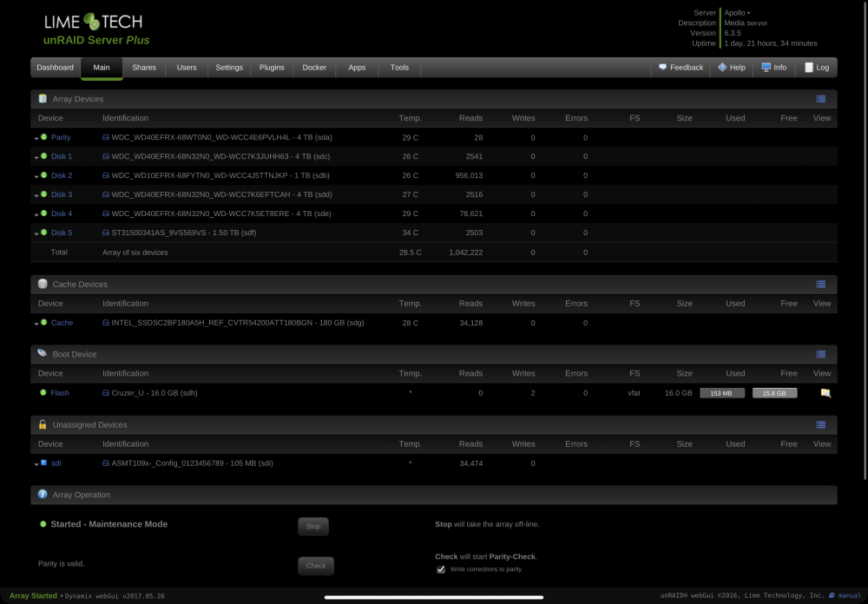Image resolution: width=868 pixels, height=604 pixels.
Task: Click the Unassigned Devices unlocked padlock icon
Action: pyautogui.click(x=43, y=424)
